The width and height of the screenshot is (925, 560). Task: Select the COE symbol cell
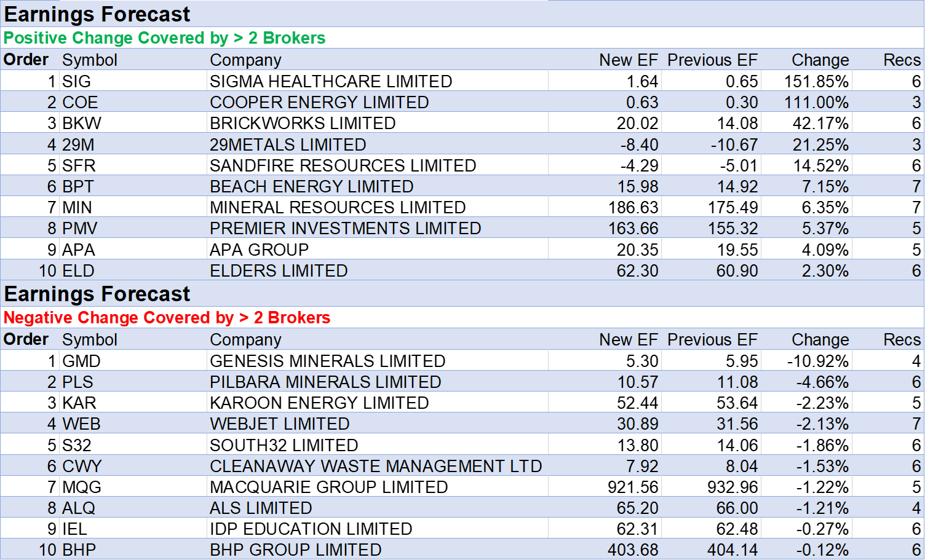pyautogui.click(x=81, y=102)
